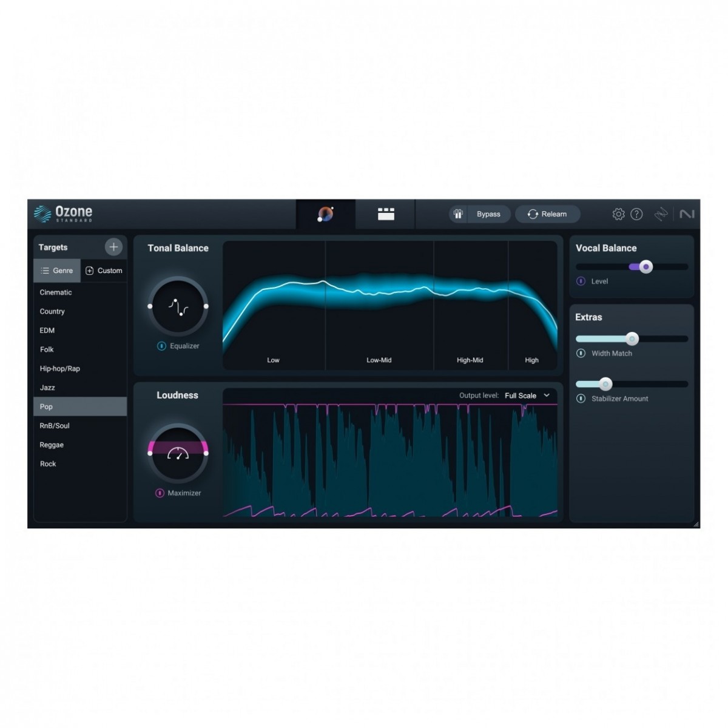The height and width of the screenshot is (728, 728).
Task: Toggle the Maximizer power button
Action: pos(160,493)
